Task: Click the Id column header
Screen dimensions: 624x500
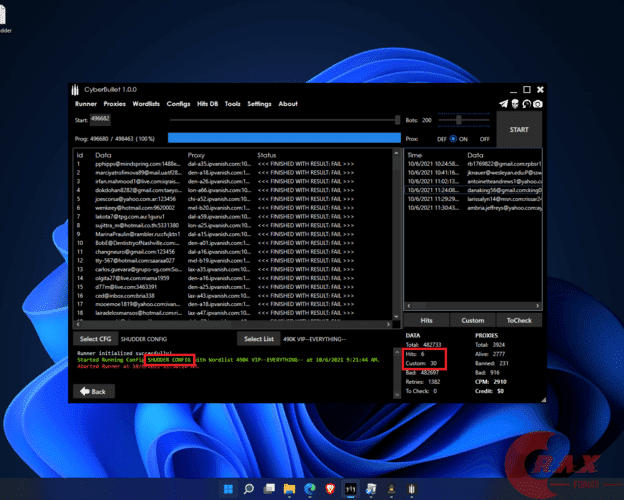Action: pos(80,155)
